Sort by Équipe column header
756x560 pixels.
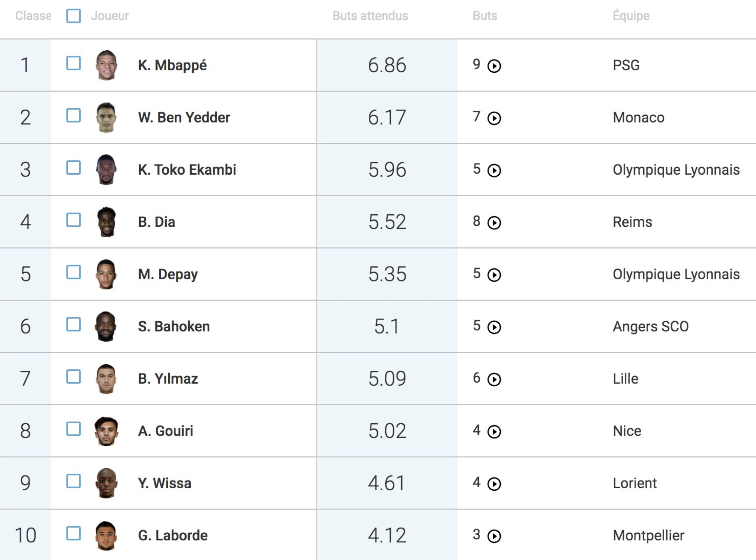click(x=631, y=16)
